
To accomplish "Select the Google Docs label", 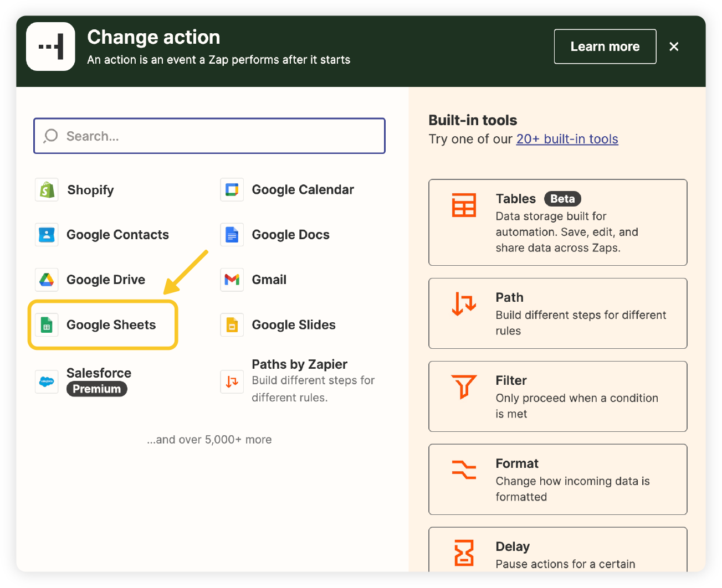I will coord(290,235).
